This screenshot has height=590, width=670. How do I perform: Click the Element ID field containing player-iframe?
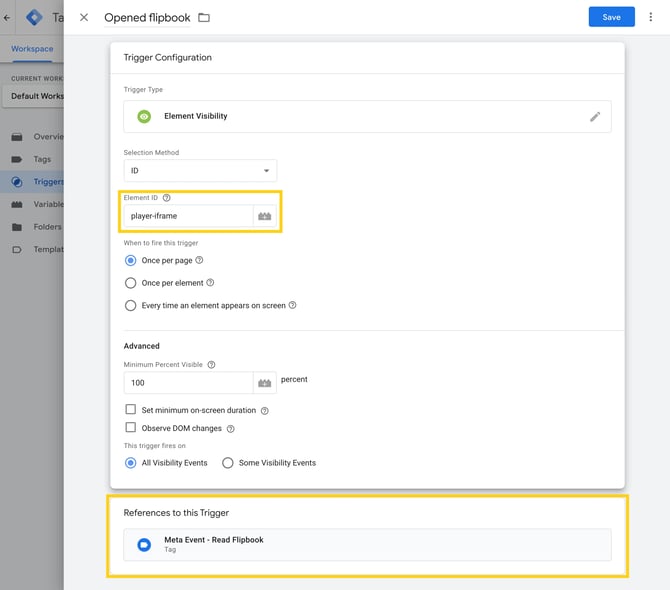(x=188, y=216)
